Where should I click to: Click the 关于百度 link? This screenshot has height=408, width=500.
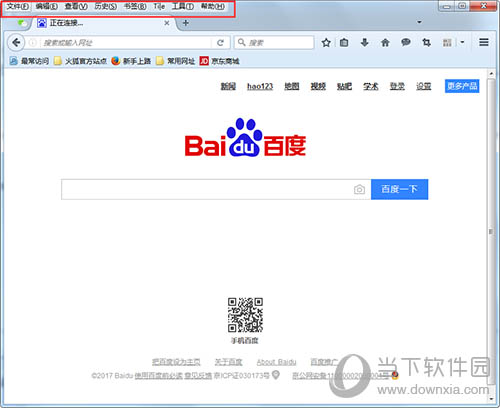coord(229,362)
